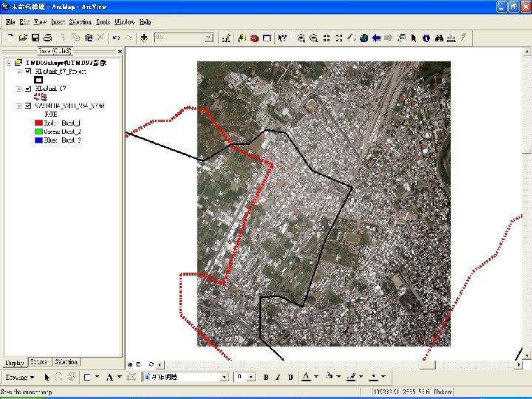
Task: Switch to the Display tab
Action: tap(15, 362)
